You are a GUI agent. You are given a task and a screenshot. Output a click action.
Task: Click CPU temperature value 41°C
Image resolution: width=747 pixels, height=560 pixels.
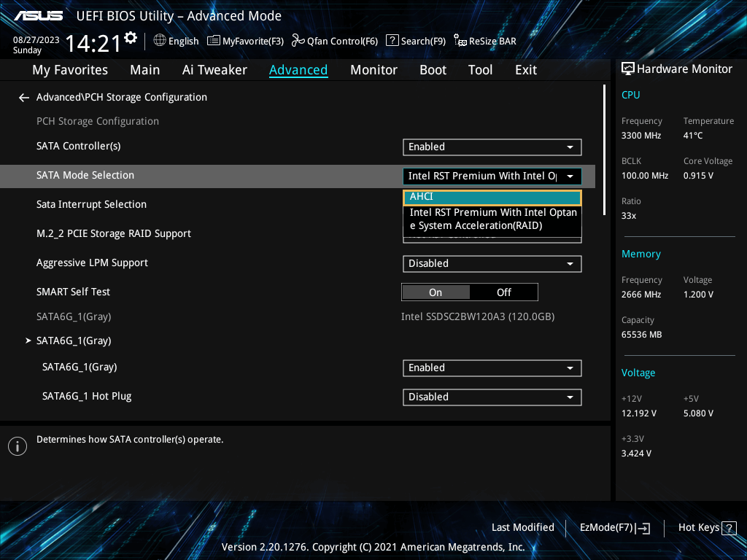point(693,136)
